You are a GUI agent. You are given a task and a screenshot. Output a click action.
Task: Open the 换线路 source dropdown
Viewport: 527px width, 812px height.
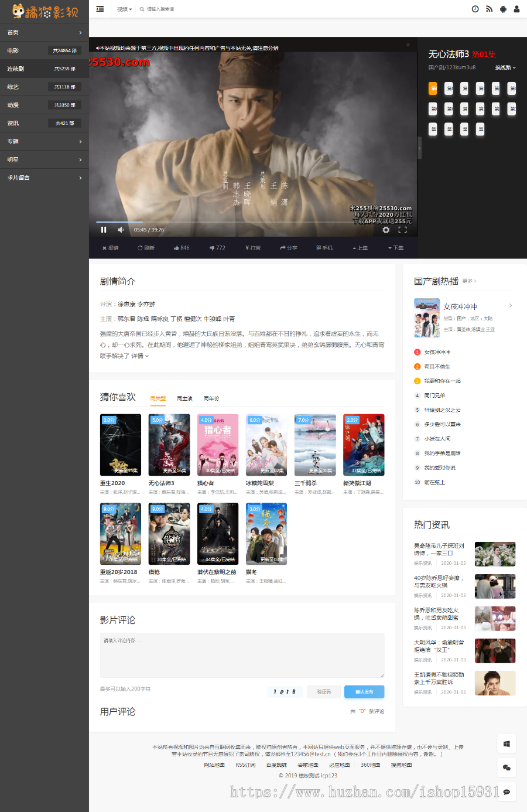click(x=505, y=68)
